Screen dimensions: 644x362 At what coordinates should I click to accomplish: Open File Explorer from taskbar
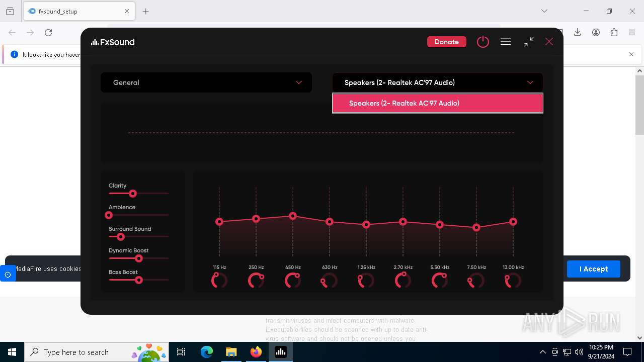coord(231,352)
